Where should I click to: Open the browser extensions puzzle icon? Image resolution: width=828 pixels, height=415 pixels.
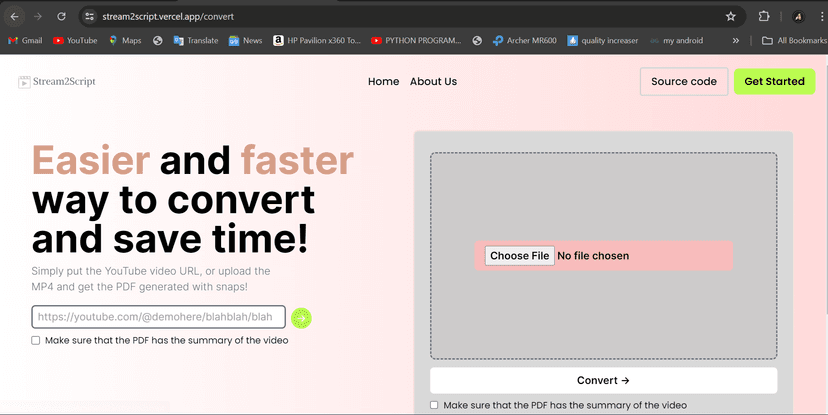click(764, 16)
